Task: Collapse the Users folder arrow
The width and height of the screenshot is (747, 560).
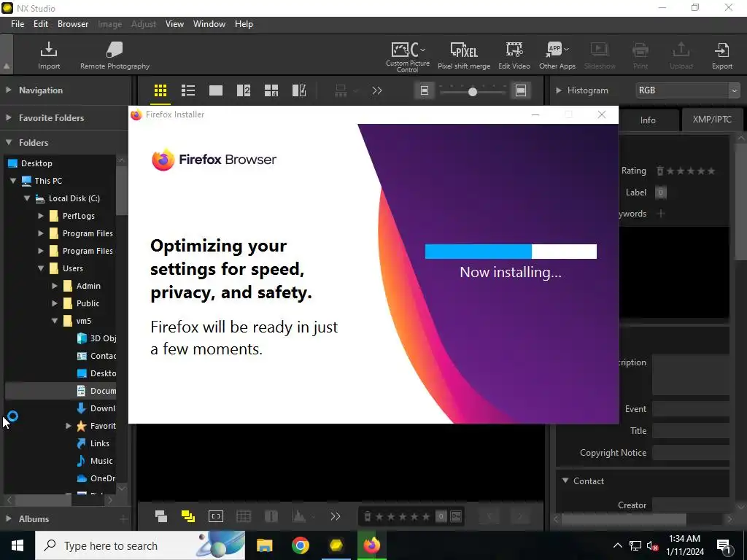Action: pyautogui.click(x=41, y=268)
